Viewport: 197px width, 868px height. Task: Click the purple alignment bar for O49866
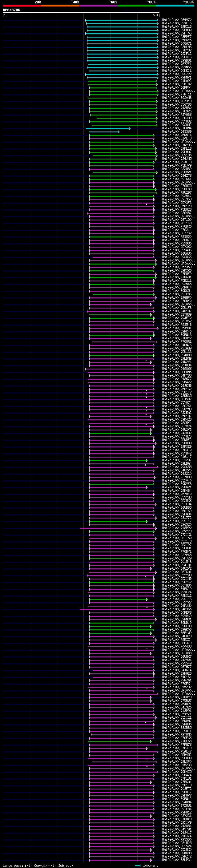click(120, 369)
